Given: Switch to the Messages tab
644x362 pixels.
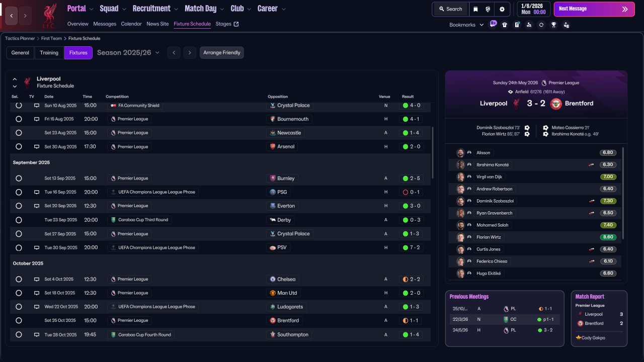Looking at the screenshot, I should pos(105,24).
